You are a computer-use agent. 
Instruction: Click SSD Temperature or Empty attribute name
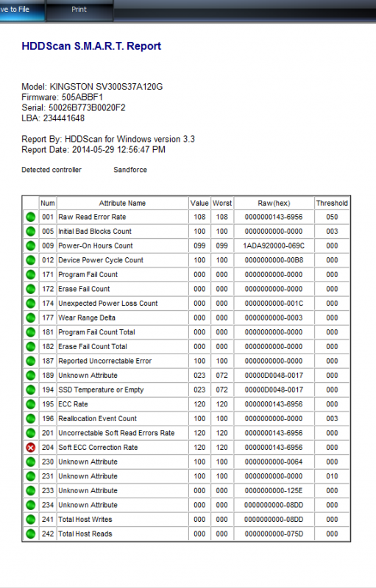click(101, 390)
